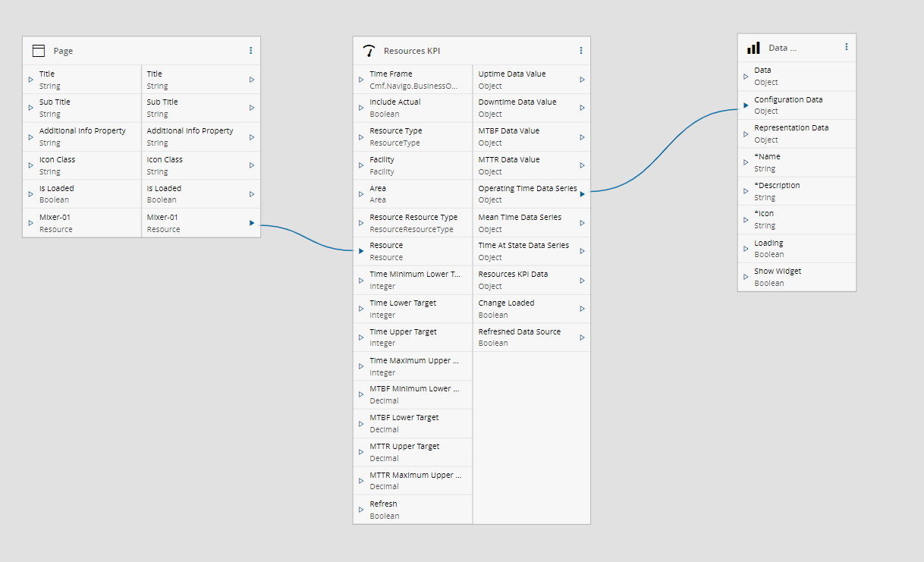Click the Page output Title port arrow
Screen dimensions: 924x562
point(252,80)
